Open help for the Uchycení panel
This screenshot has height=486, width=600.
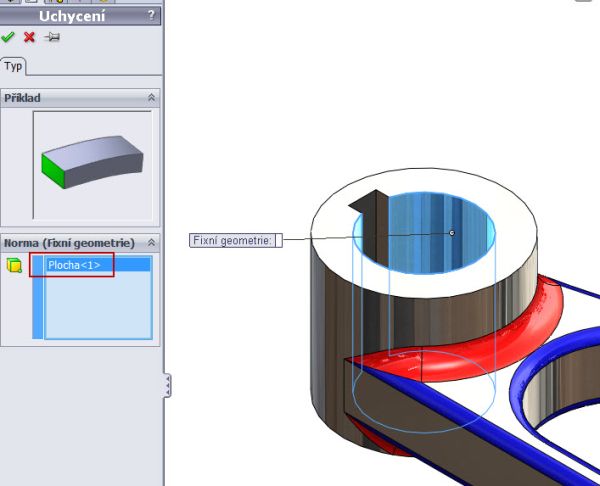coord(151,14)
